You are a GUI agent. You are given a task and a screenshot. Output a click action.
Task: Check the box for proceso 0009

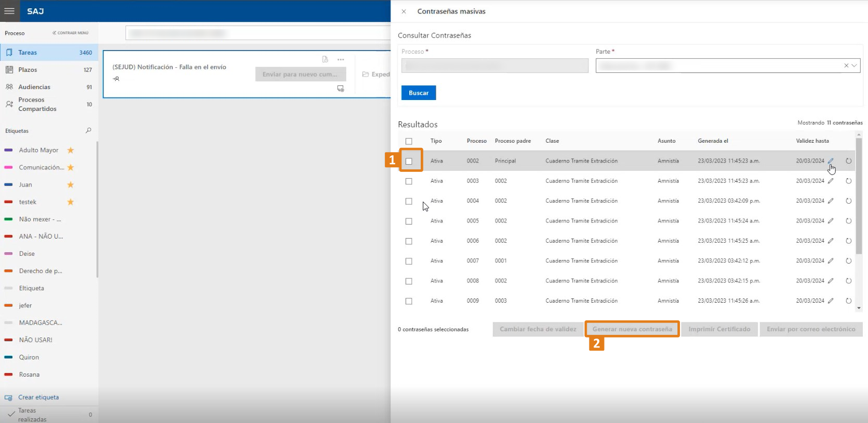coord(409,301)
